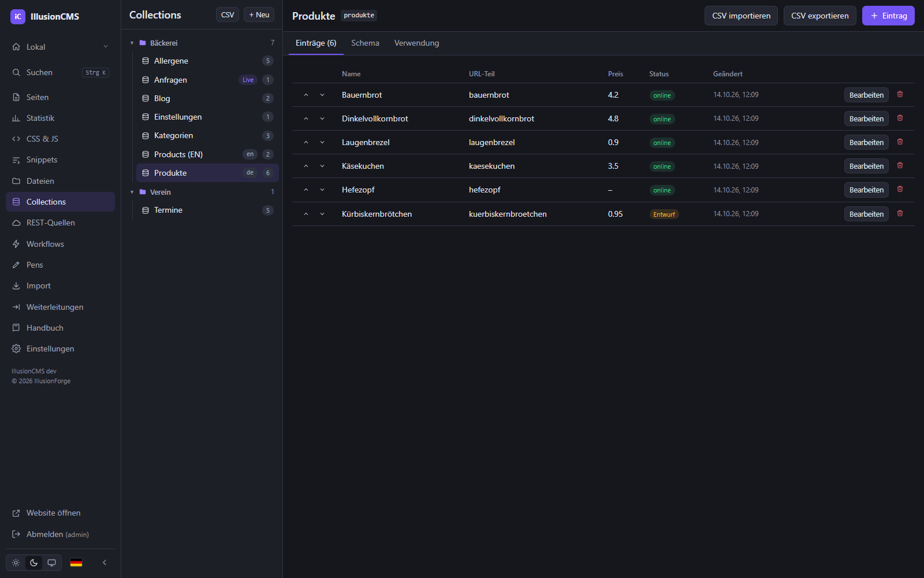The height and width of the screenshot is (578, 924).
Task: Collapse the Bäckerei folder
Action: point(132,43)
